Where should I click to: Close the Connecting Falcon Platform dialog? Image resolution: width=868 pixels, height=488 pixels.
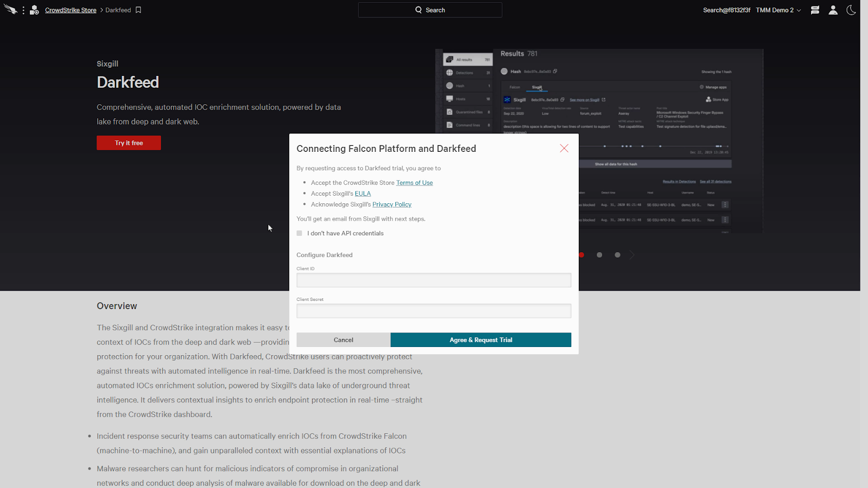(x=564, y=149)
